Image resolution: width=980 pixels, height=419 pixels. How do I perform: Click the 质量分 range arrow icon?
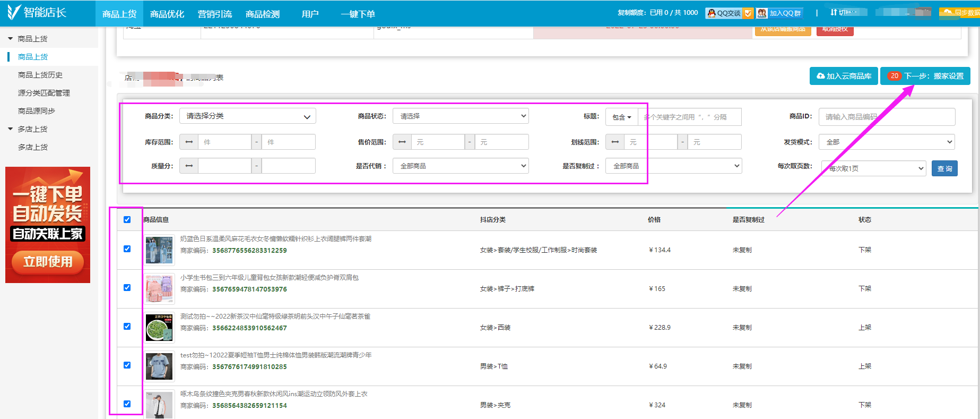[189, 166]
